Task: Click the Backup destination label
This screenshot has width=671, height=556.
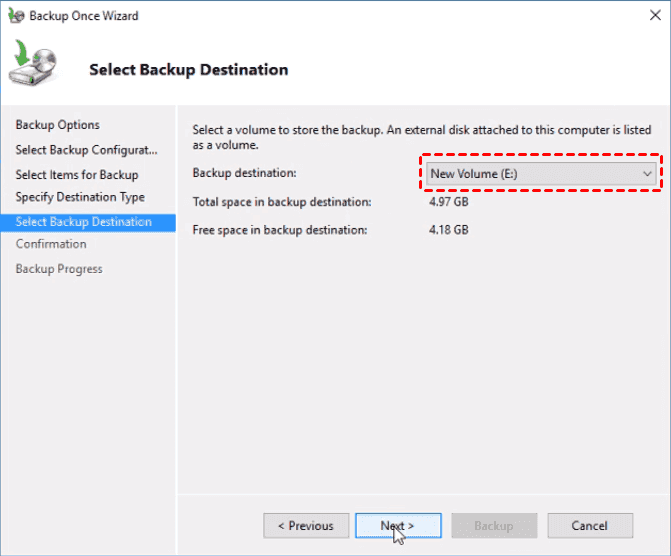Action: click(244, 174)
